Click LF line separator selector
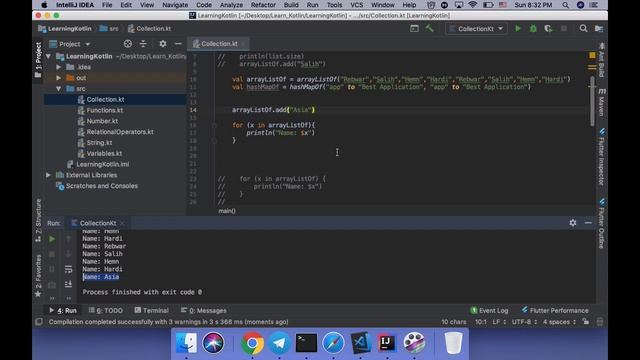The height and width of the screenshot is (360, 640). (x=499, y=322)
